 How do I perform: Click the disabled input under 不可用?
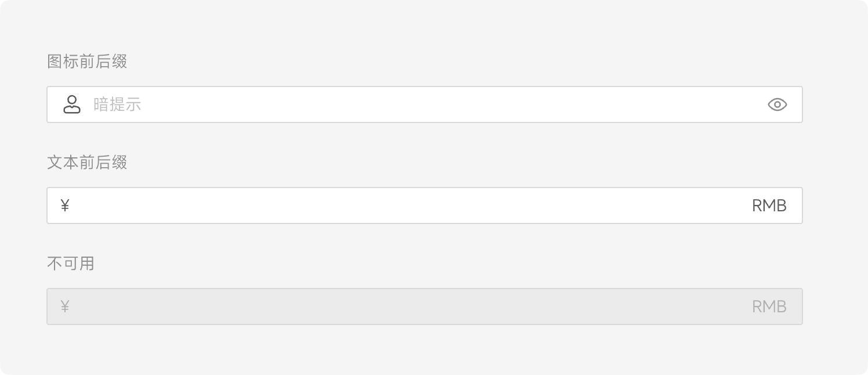(x=406, y=307)
